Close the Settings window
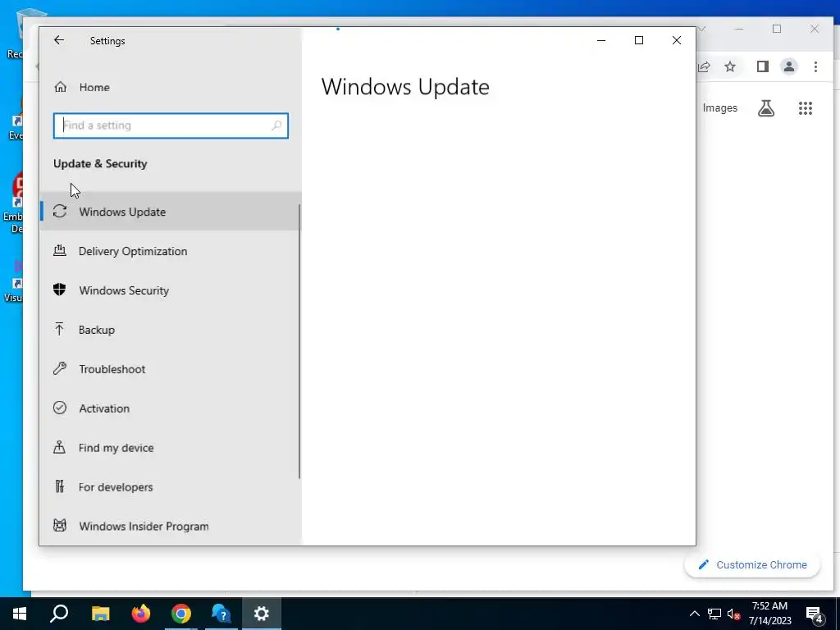840x630 pixels. 677,40
